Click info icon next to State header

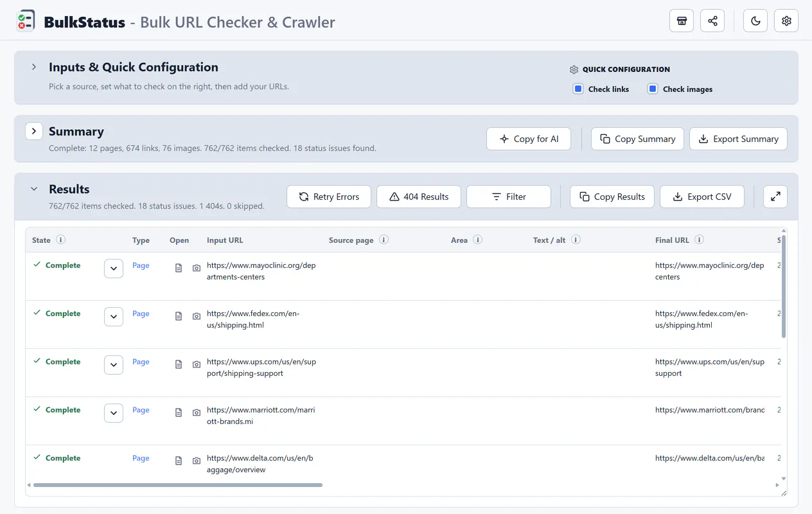[60, 240]
